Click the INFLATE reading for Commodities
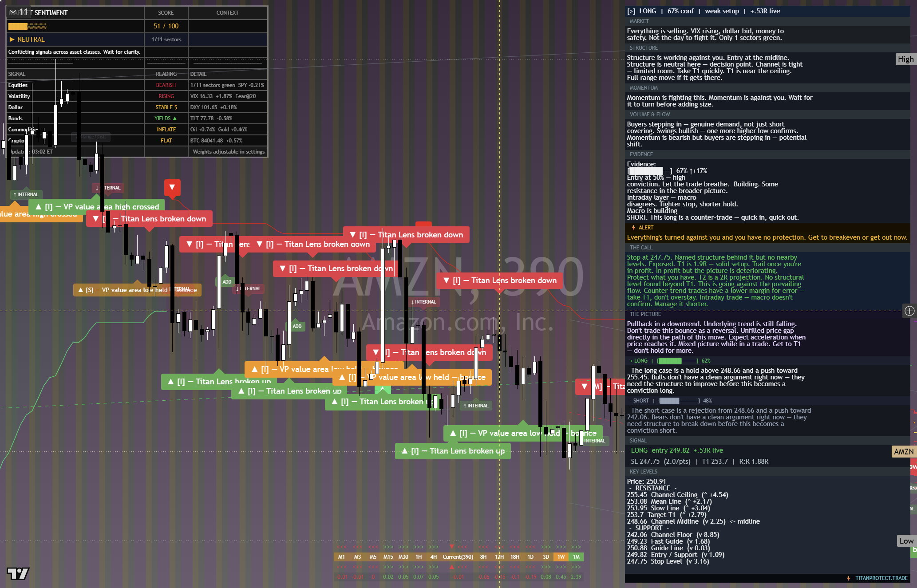Viewport: 917px width, 588px height. (166, 130)
